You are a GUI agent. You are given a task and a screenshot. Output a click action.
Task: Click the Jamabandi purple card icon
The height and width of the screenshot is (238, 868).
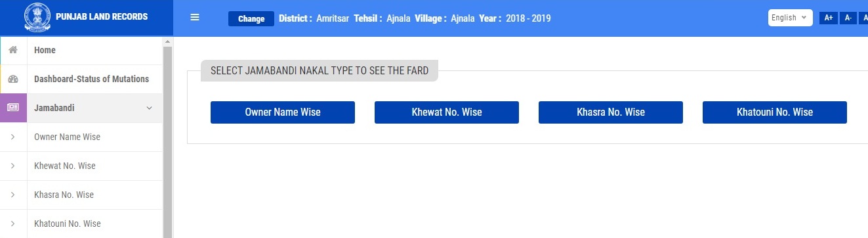13,108
